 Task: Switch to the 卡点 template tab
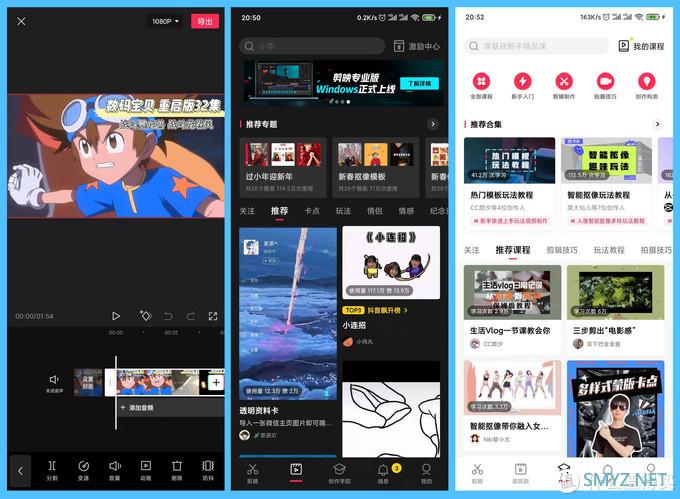(x=312, y=211)
